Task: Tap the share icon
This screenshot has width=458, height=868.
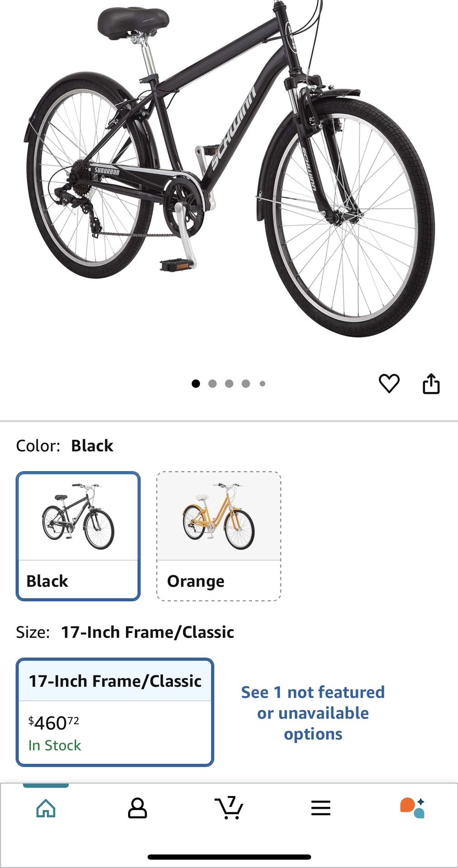Action: pos(431,384)
